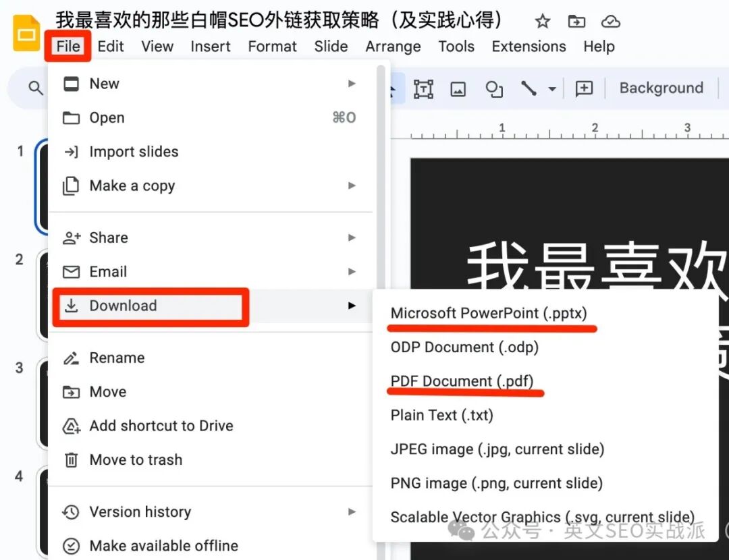Open the Format menu
The width and height of the screenshot is (729, 560).
[272, 46]
